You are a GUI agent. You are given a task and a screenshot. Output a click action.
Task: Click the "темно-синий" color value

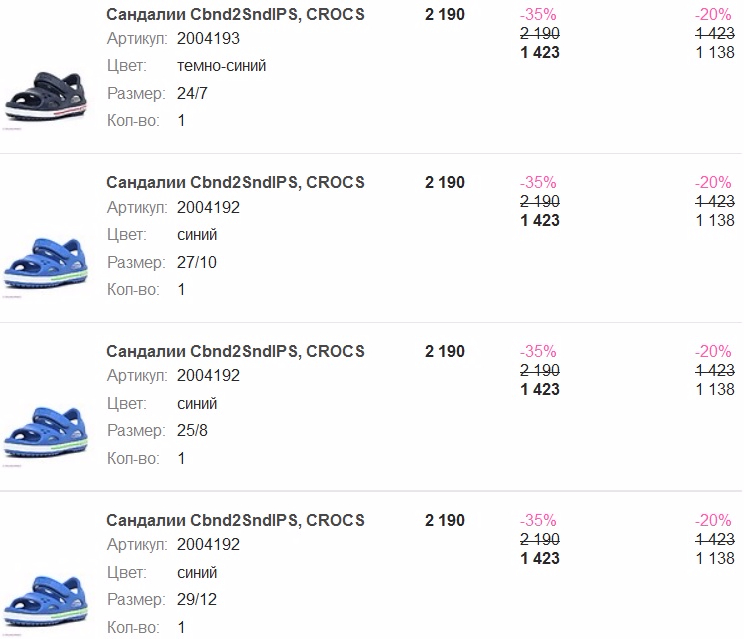(221, 66)
